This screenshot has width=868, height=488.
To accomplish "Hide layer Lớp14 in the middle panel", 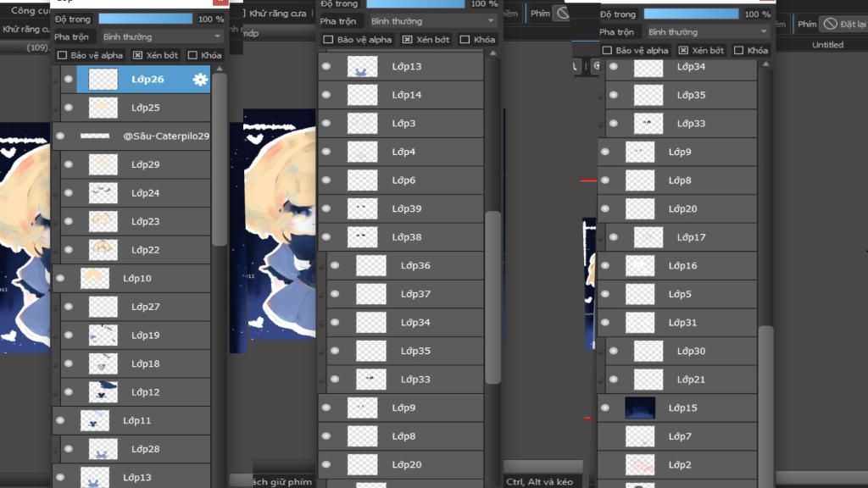I will (x=326, y=95).
